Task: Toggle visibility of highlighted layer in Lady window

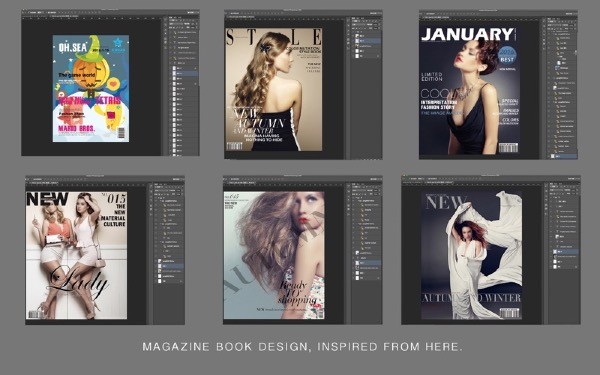Action: 156,266
